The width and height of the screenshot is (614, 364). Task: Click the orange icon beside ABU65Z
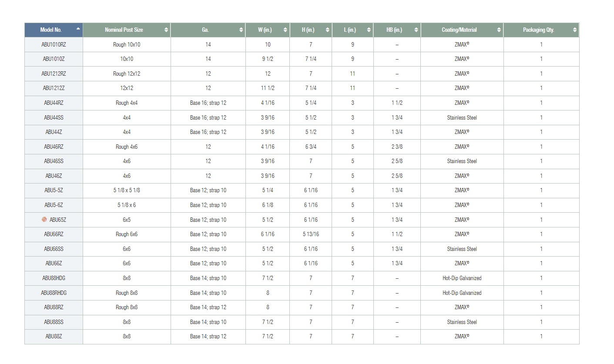44,220
